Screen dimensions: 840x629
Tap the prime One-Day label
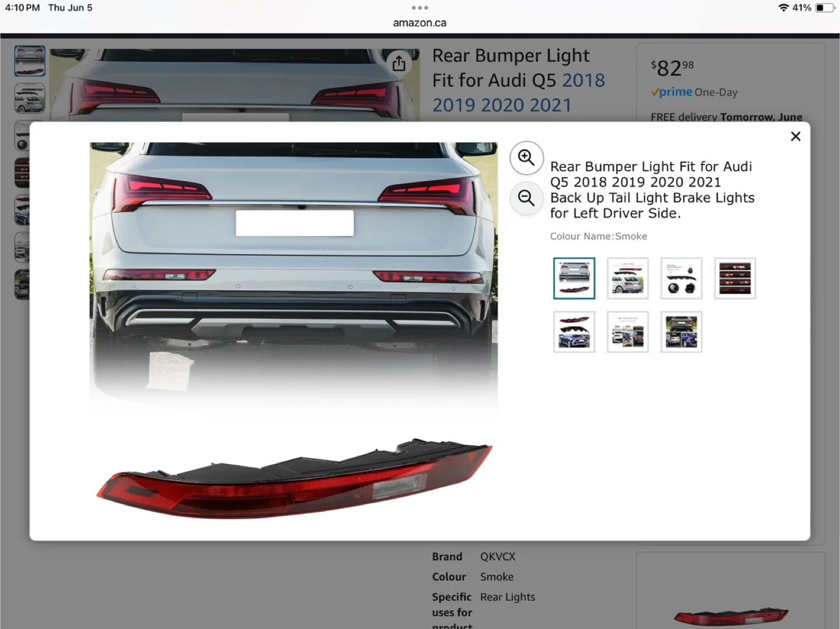coord(694,92)
